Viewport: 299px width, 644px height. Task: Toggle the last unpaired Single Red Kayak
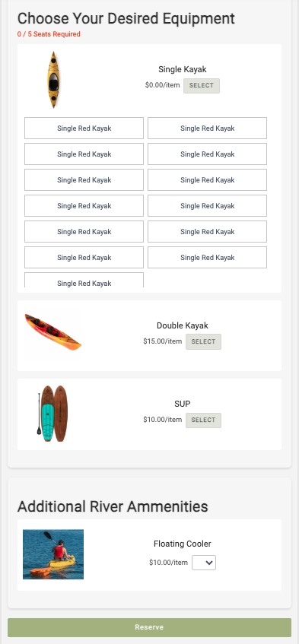[x=84, y=281]
